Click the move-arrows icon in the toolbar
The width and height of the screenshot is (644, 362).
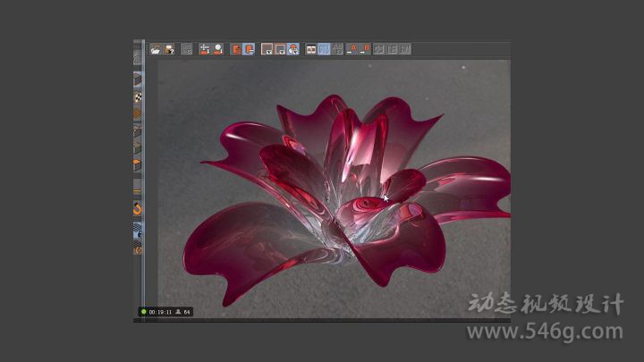pos(205,50)
